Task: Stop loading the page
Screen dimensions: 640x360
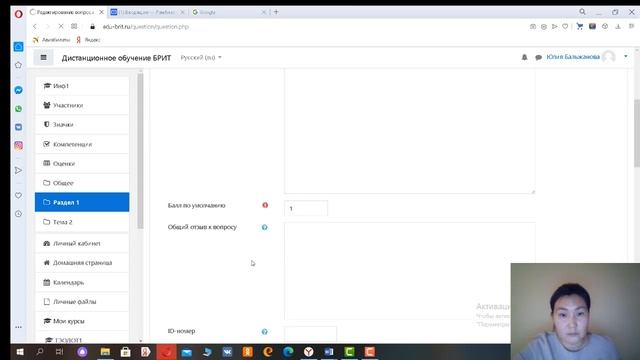Action: 61,27
